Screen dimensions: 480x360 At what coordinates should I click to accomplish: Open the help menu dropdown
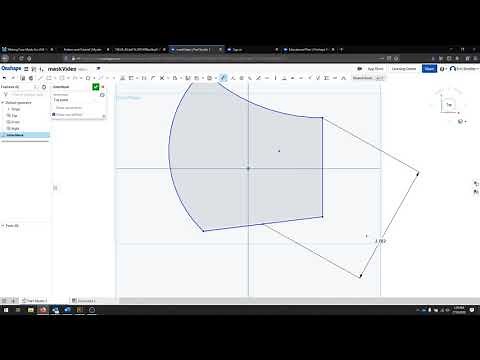coord(443,69)
